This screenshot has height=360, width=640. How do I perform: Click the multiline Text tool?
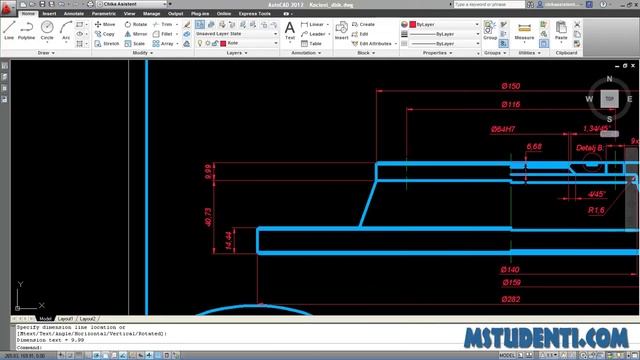tap(289, 31)
